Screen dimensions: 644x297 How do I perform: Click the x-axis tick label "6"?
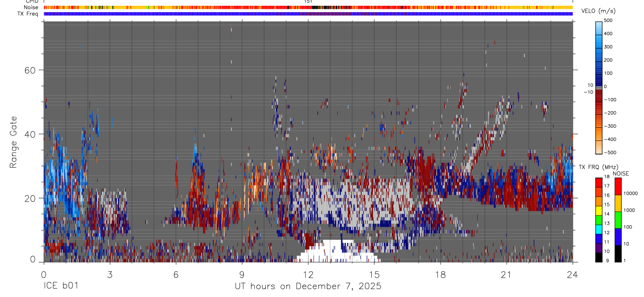pos(176,274)
